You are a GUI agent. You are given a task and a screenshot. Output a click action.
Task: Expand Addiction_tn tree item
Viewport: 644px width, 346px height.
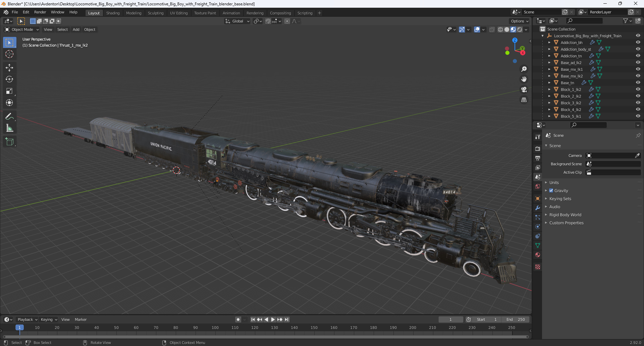pyautogui.click(x=549, y=56)
